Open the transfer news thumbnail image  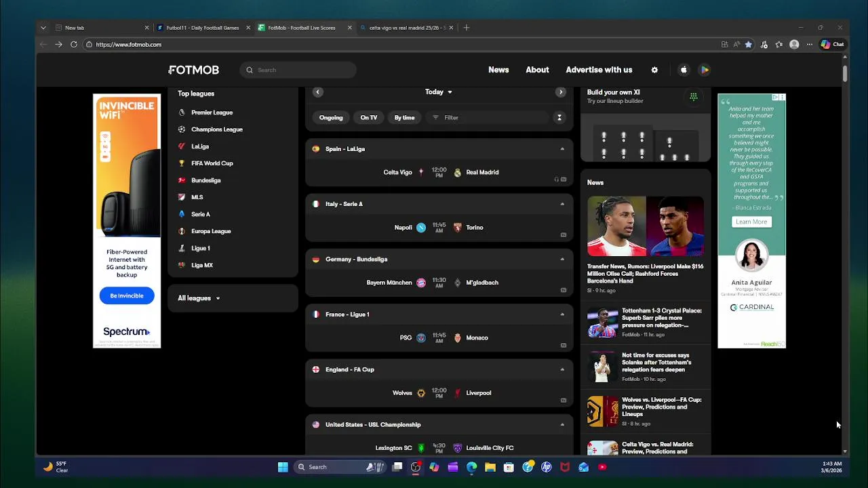coord(646,226)
